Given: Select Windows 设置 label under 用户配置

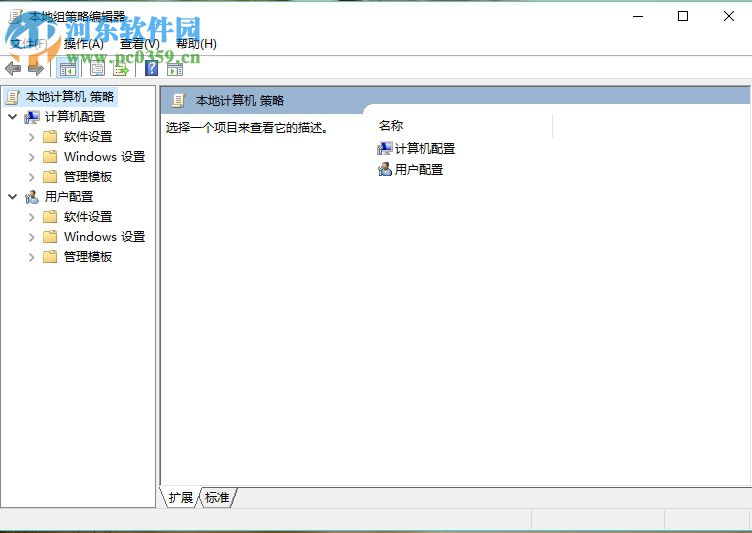Looking at the screenshot, I should coord(105,237).
